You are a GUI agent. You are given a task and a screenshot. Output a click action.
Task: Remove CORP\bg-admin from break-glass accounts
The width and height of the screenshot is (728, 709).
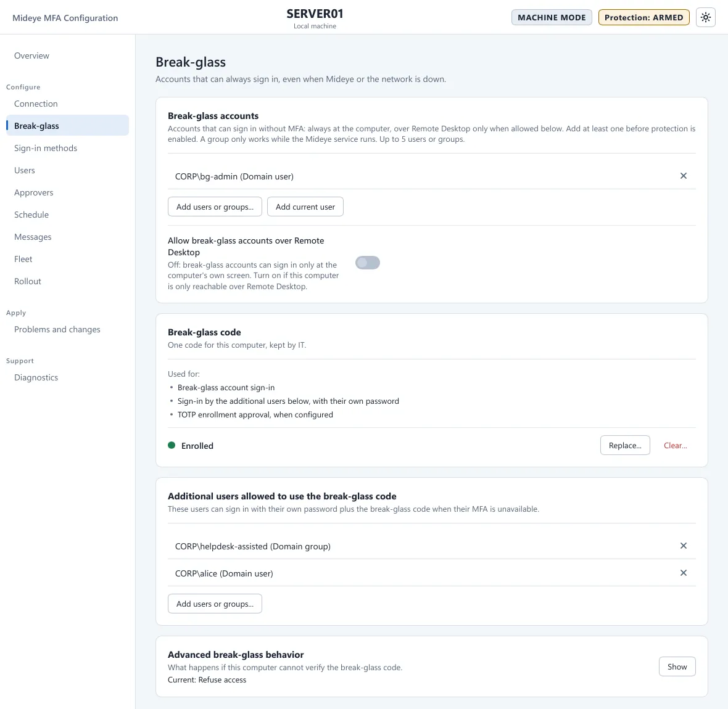pyautogui.click(x=683, y=176)
